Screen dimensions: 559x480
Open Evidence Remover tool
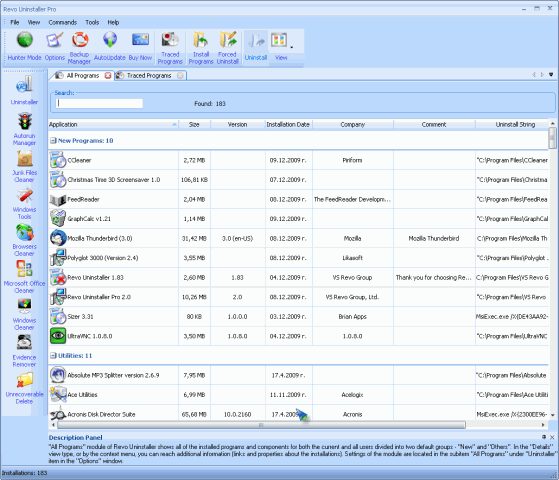(25, 351)
